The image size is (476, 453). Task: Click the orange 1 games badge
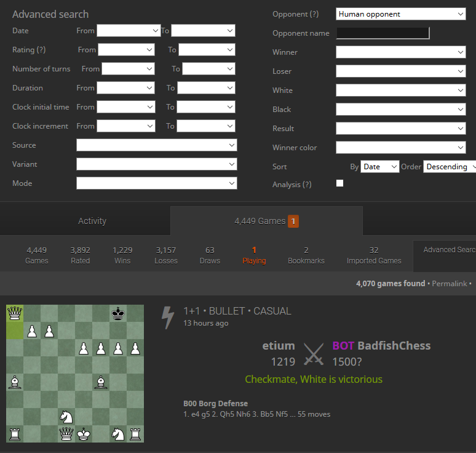(293, 221)
